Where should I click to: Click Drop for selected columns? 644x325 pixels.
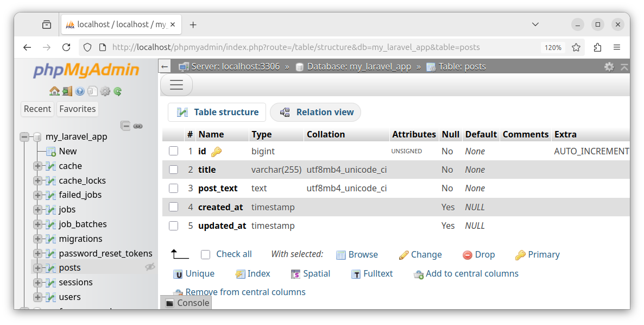tap(478, 255)
